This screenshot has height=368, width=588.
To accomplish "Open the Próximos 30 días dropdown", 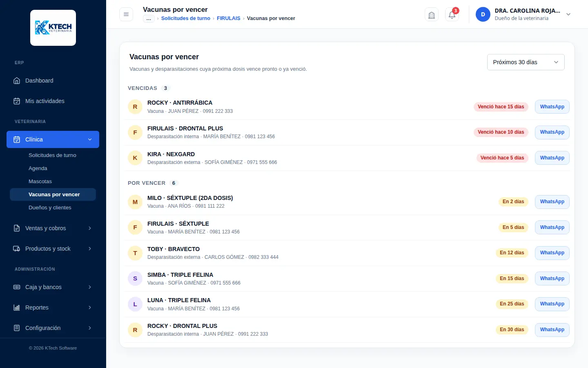I will point(526,62).
